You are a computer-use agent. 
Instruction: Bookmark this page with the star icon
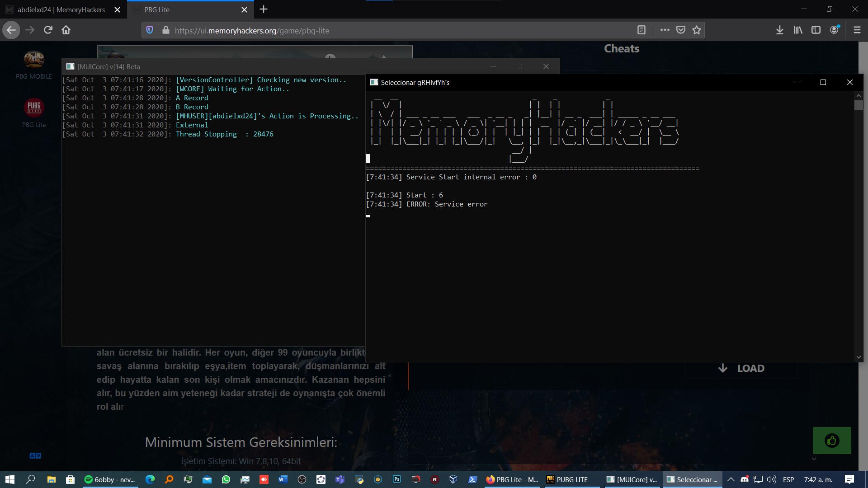pyautogui.click(x=697, y=30)
